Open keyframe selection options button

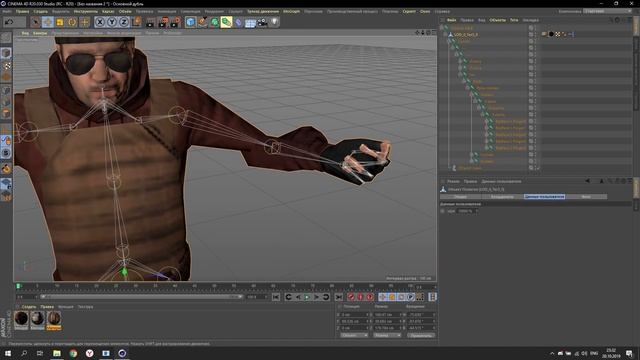(370, 297)
